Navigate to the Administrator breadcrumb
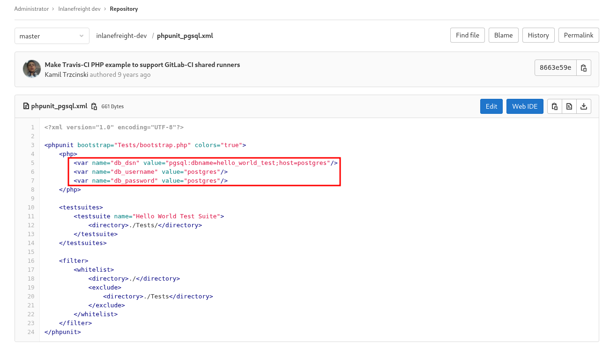 [31, 8]
